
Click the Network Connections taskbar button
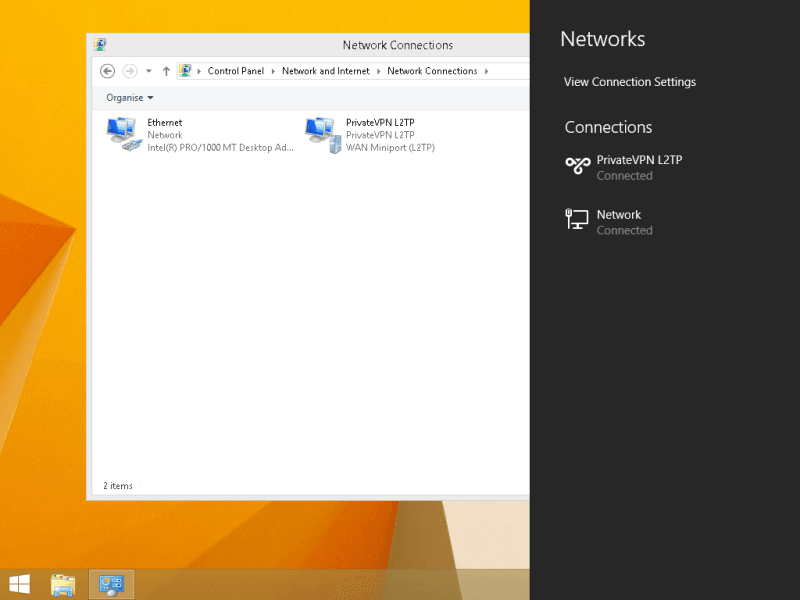pyautogui.click(x=111, y=584)
